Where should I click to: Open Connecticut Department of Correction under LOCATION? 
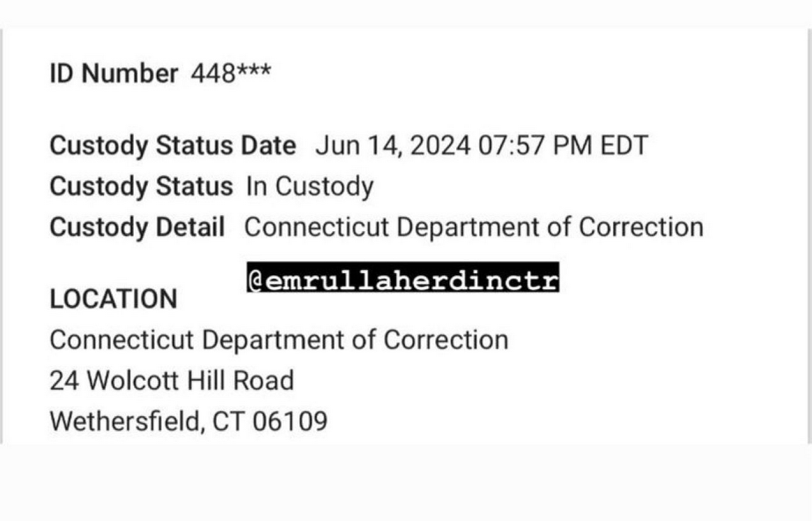tap(279, 340)
